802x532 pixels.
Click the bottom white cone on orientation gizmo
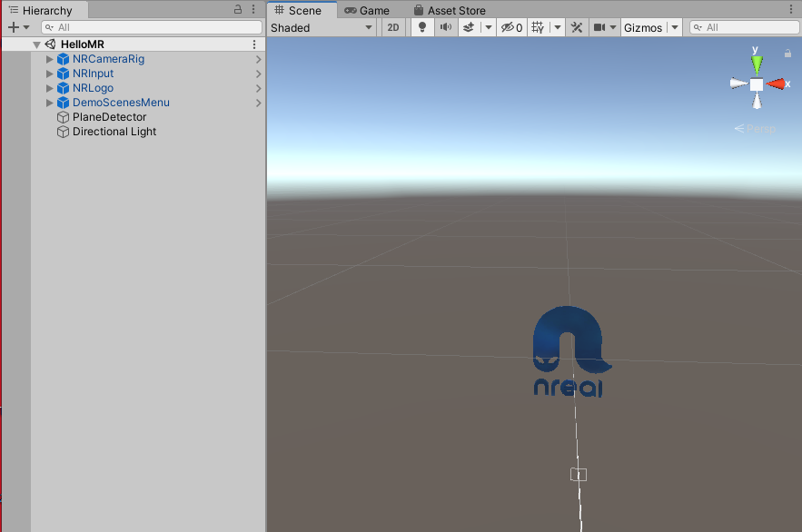click(x=757, y=101)
